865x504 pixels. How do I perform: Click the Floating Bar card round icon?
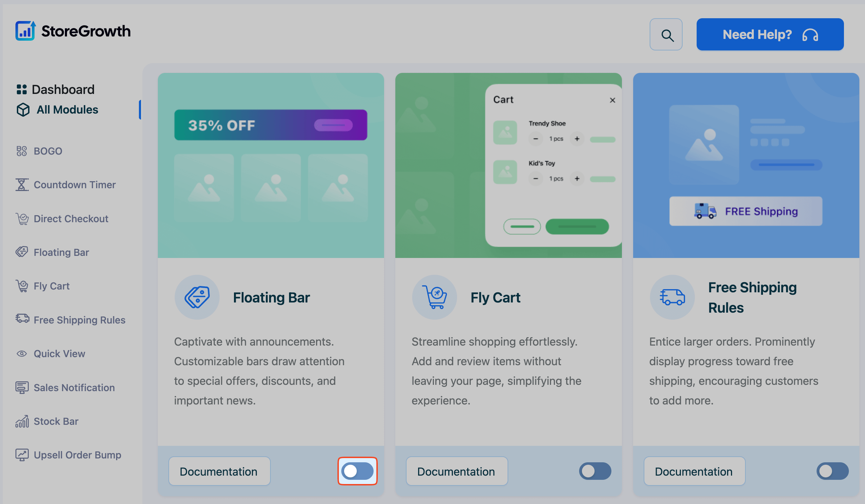pos(197,297)
